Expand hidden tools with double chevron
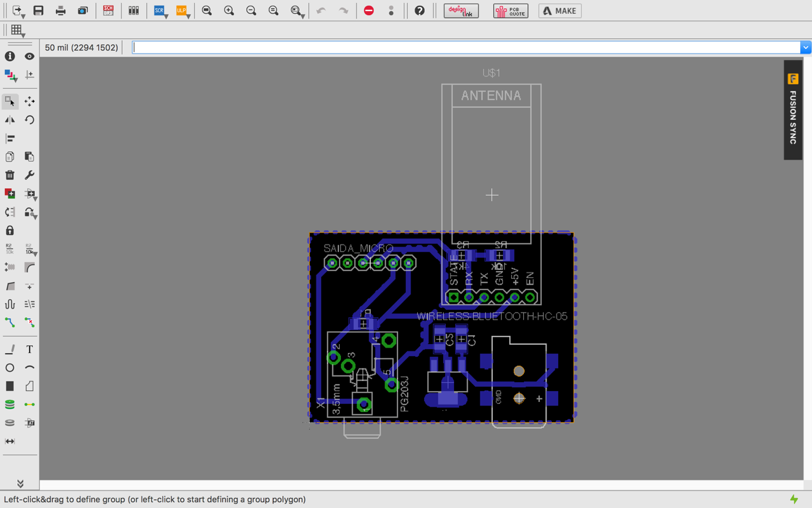Image resolution: width=812 pixels, height=508 pixels. click(20, 484)
